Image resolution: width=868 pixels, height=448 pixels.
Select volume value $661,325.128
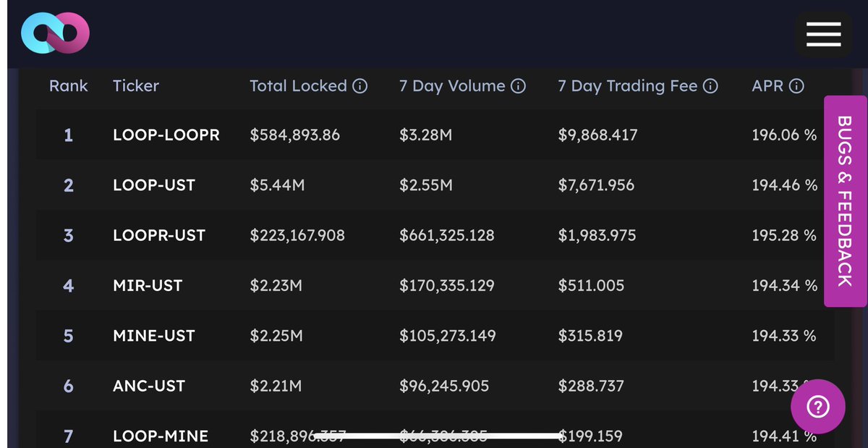coord(447,235)
